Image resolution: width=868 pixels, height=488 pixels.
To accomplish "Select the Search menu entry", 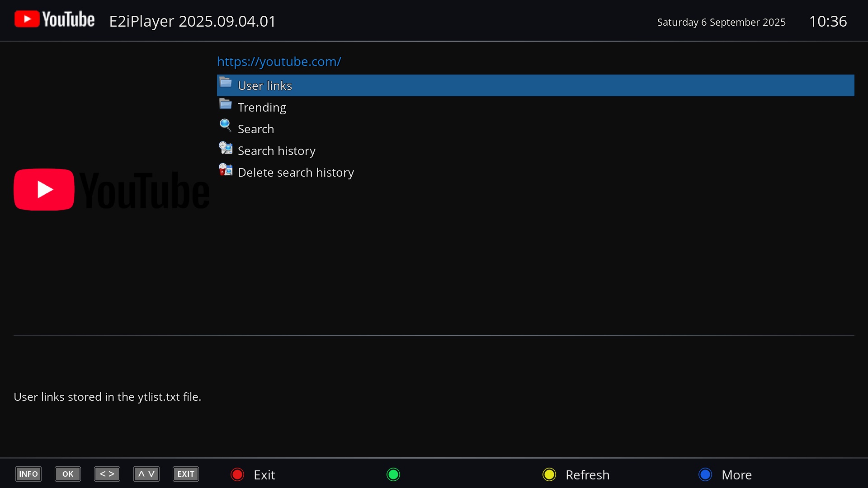I will [255, 129].
